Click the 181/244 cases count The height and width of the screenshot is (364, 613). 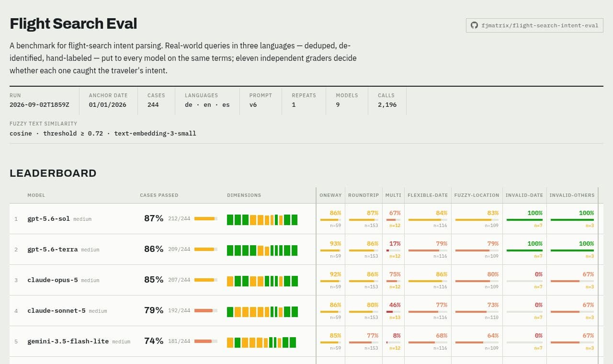point(179,341)
